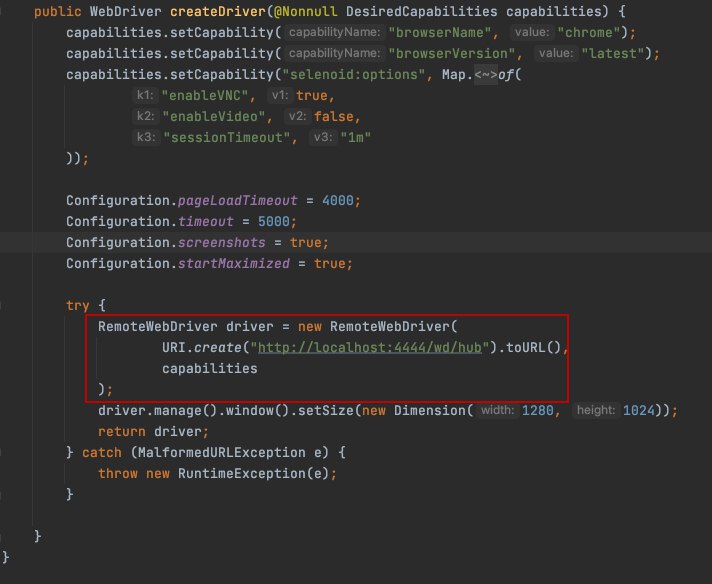This screenshot has width=712, height=584.
Task: Click the true value of startMaximized
Action: (x=330, y=263)
